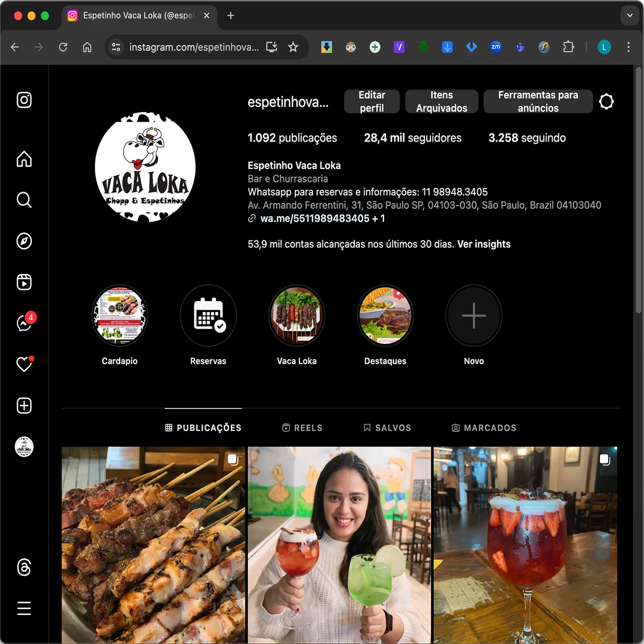Image resolution: width=644 pixels, height=644 pixels.
Task: Open the Search icon in sidebar
Action: pos(24,200)
